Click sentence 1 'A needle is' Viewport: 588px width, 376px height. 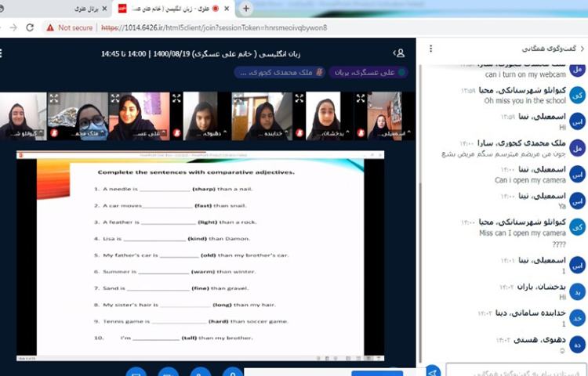173,189
